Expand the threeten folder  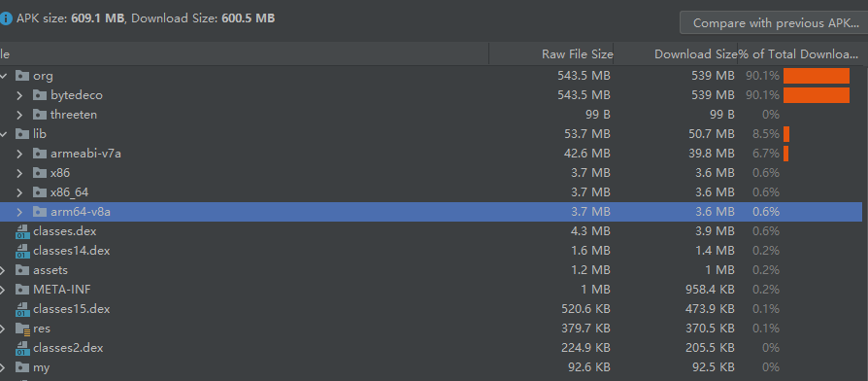20,115
